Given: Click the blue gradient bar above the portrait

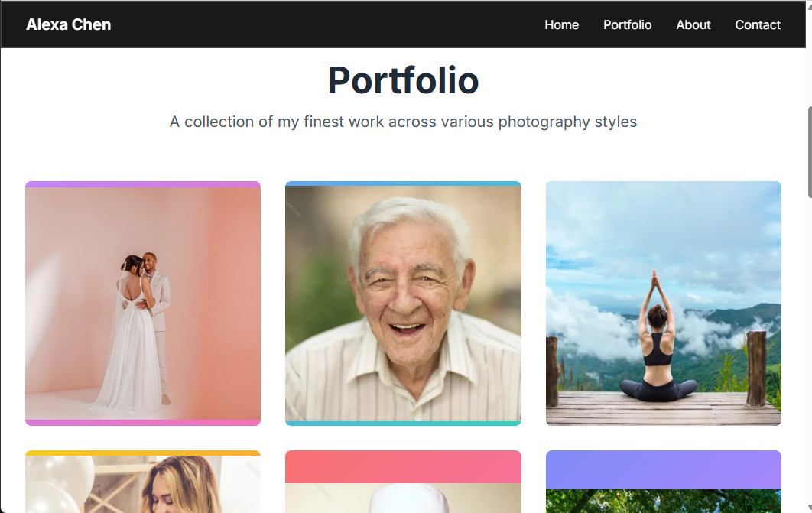Looking at the screenshot, I should 403,183.
